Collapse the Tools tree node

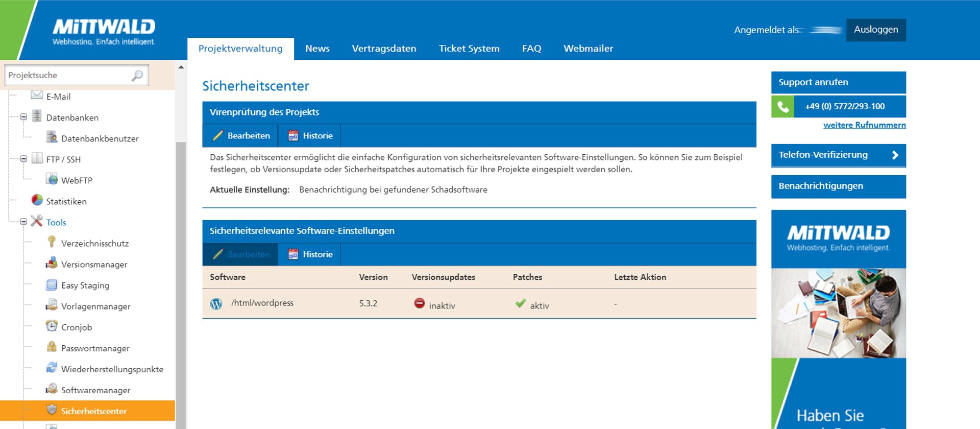coord(23,222)
